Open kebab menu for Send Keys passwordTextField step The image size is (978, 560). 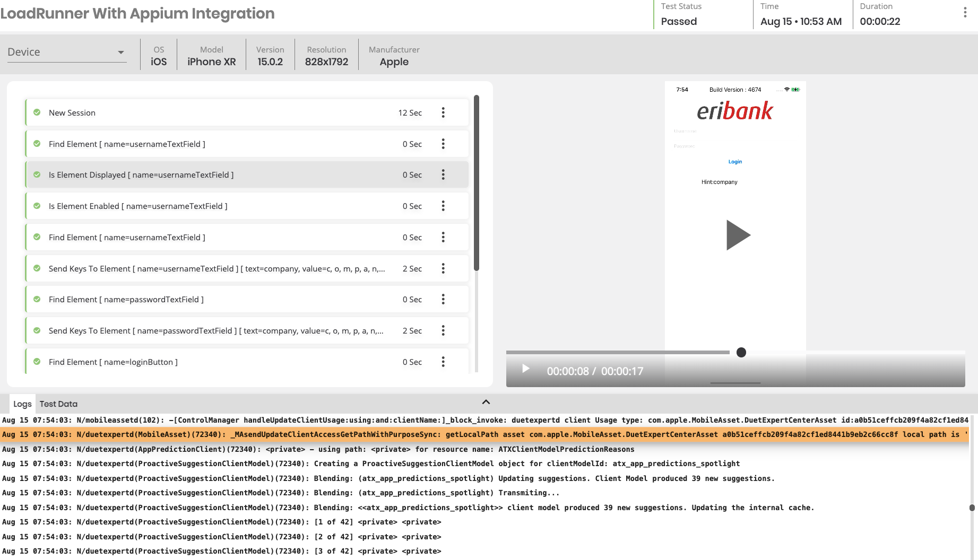pos(443,330)
